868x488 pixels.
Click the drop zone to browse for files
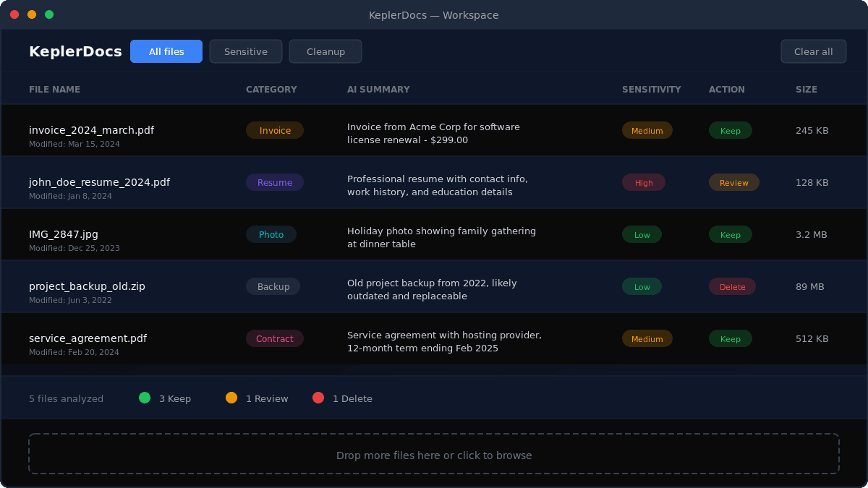tap(434, 453)
